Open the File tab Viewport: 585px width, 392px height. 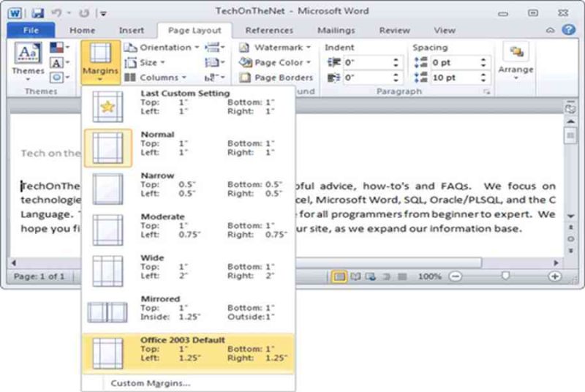pos(31,30)
